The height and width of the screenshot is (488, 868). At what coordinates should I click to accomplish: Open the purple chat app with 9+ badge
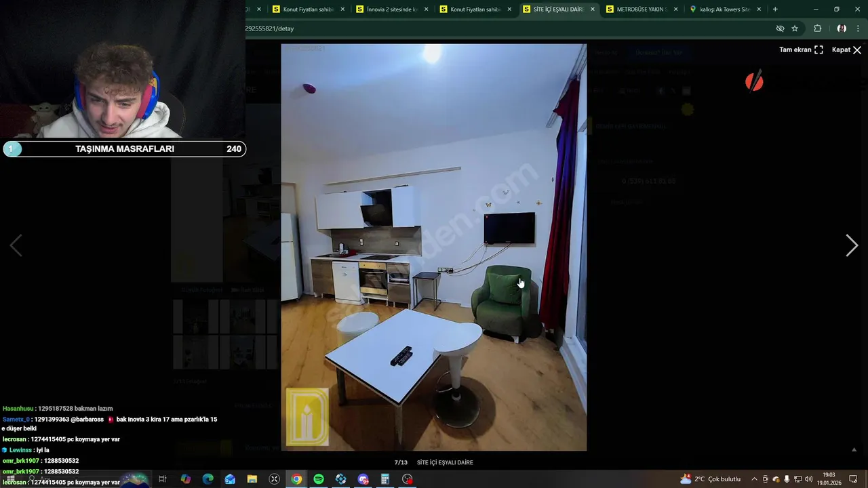(x=363, y=479)
